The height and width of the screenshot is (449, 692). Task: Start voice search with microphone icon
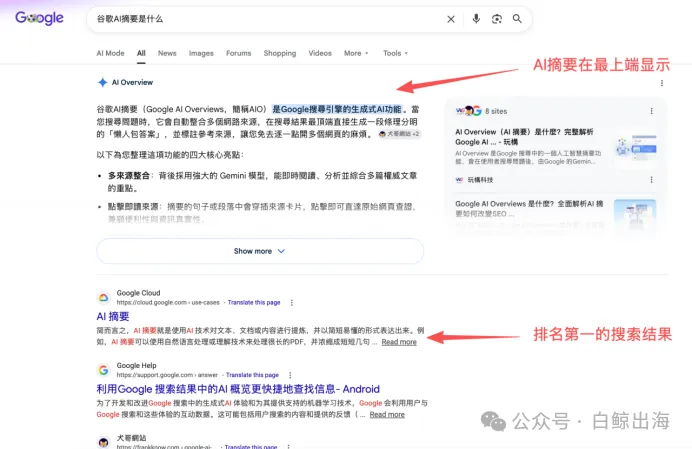coord(476,19)
